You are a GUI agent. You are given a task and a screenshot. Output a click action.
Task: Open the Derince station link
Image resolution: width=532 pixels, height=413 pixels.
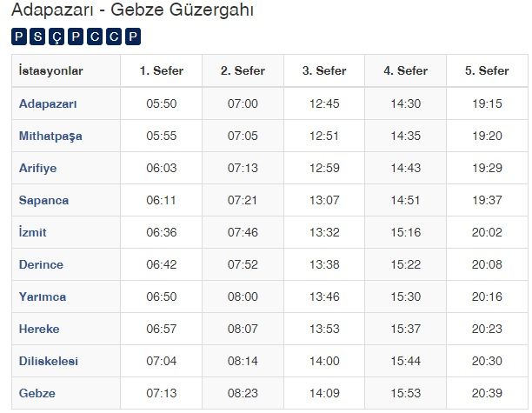(x=41, y=264)
